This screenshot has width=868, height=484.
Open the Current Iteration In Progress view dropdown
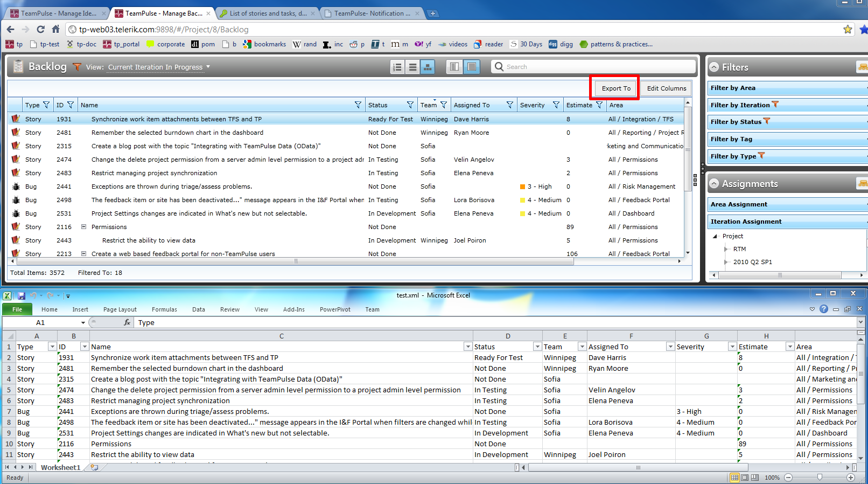(159, 67)
